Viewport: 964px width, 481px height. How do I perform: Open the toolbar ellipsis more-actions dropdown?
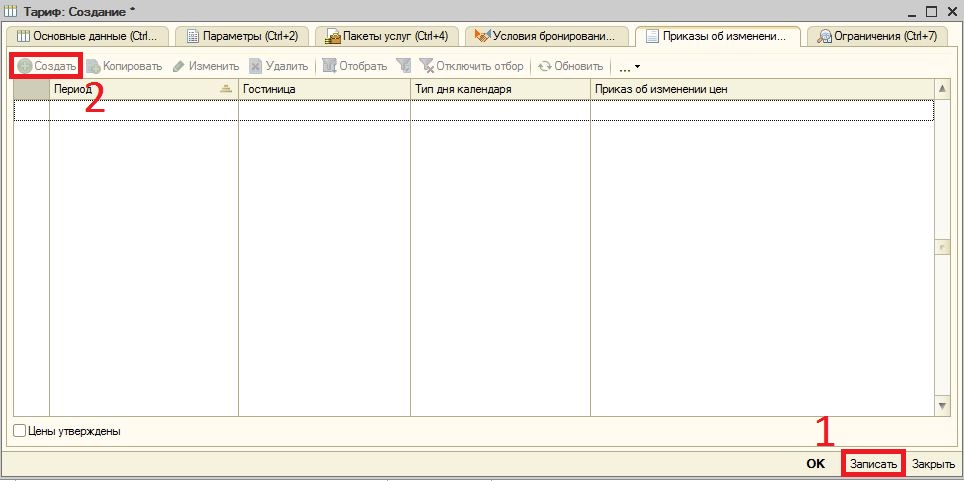[x=628, y=66]
